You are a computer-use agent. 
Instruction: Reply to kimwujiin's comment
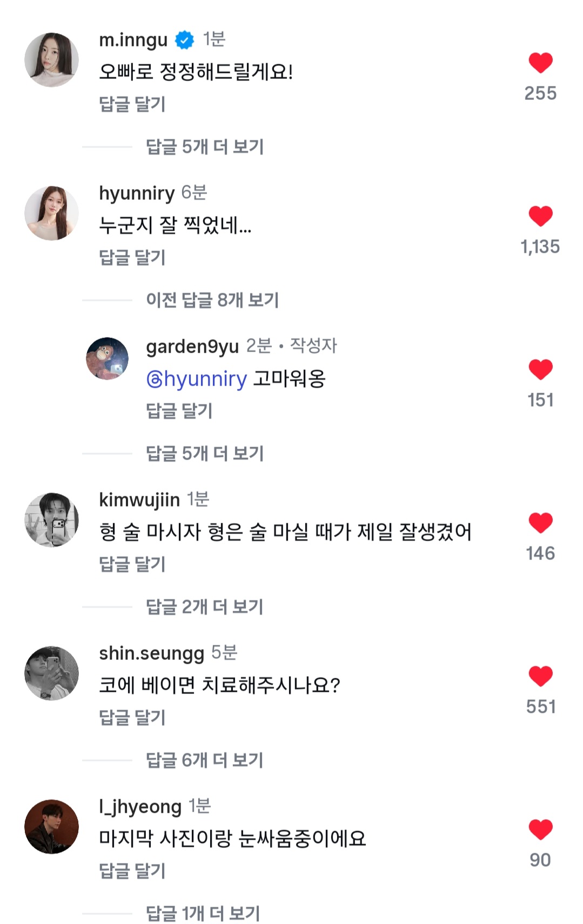point(132,564)
